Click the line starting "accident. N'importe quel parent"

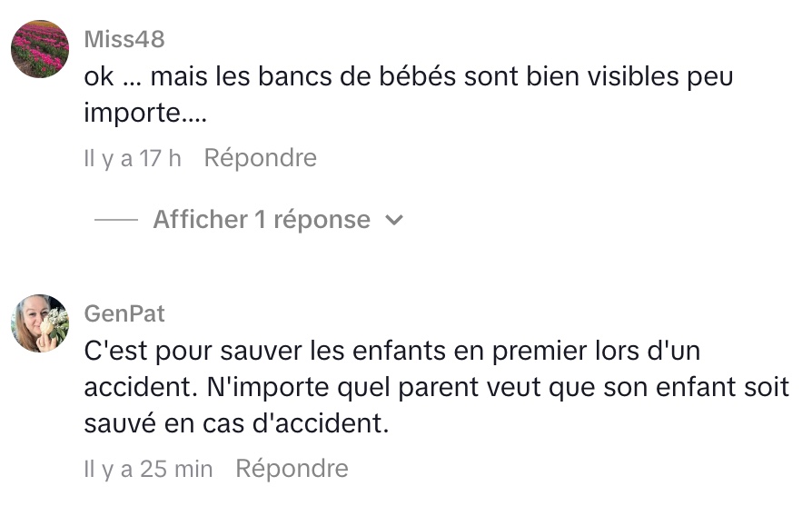click(x=436, y=388)
